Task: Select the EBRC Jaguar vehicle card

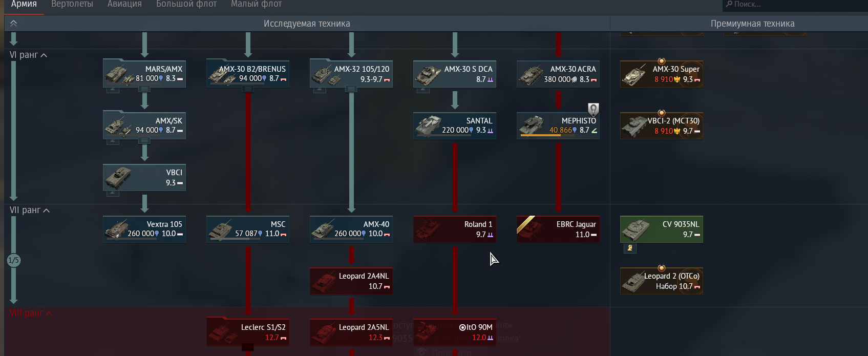Action: 558,229
